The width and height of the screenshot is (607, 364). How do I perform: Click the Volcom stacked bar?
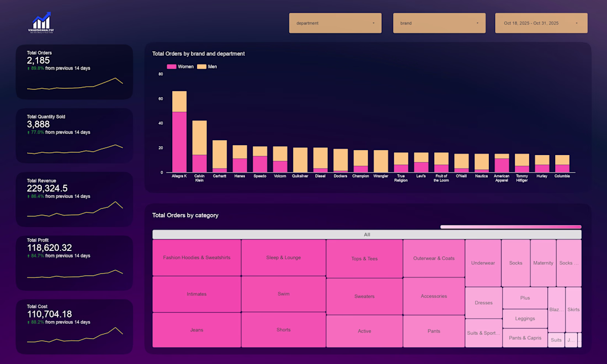coord(280,159)
